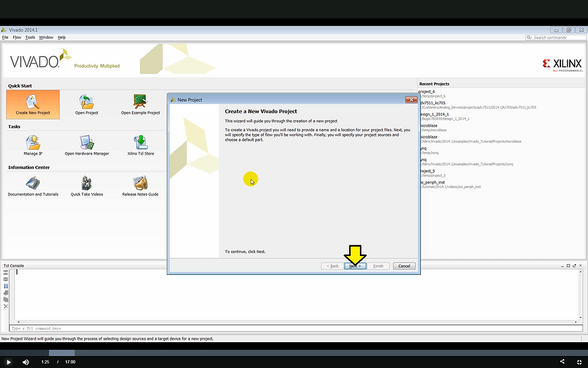Click the video progress bar
The height and width of the screenshot is (368, 588).
(294, 353)
